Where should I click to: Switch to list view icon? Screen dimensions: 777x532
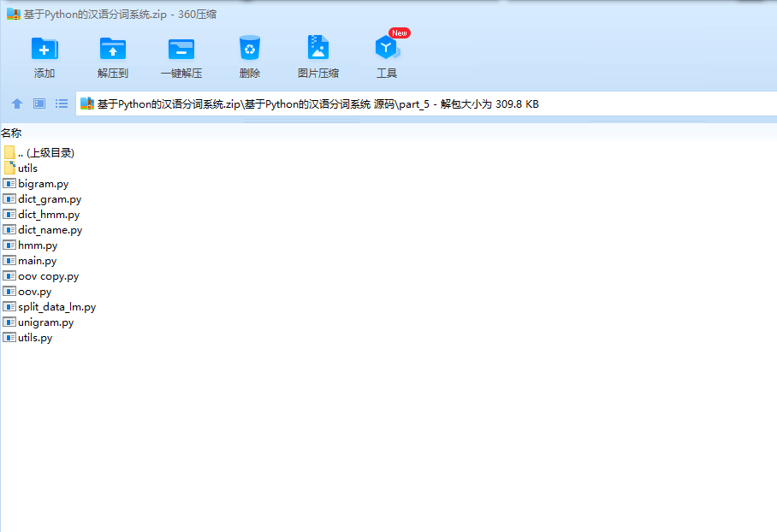pos(62,103)
